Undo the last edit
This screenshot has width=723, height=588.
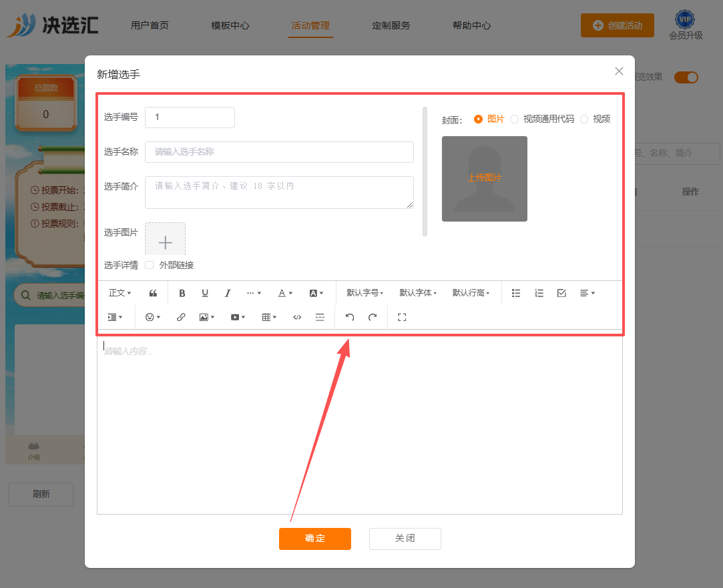click(350, 317)
